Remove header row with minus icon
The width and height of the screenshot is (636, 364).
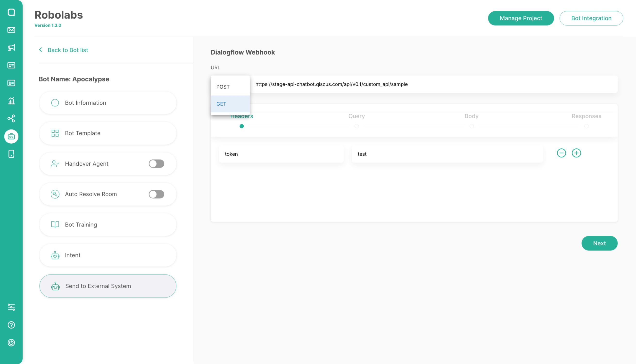pyautogui.click(x=561, y=153)
